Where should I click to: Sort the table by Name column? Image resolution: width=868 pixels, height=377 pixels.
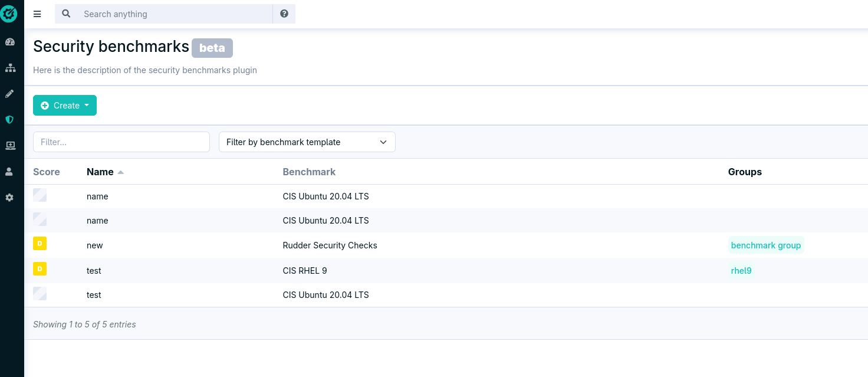[100, 172]
